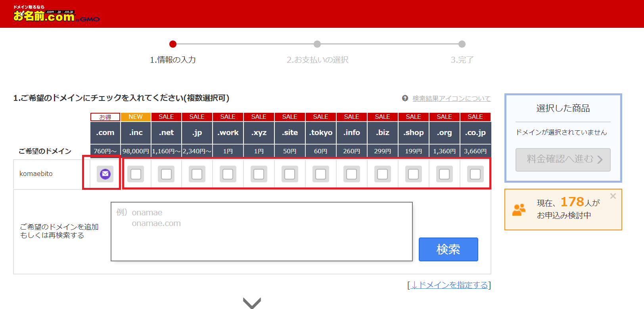Screen dimensions: 644x309
Task: Focus the domain search text area
Action: pyautogui.click(x=262, y=232)
